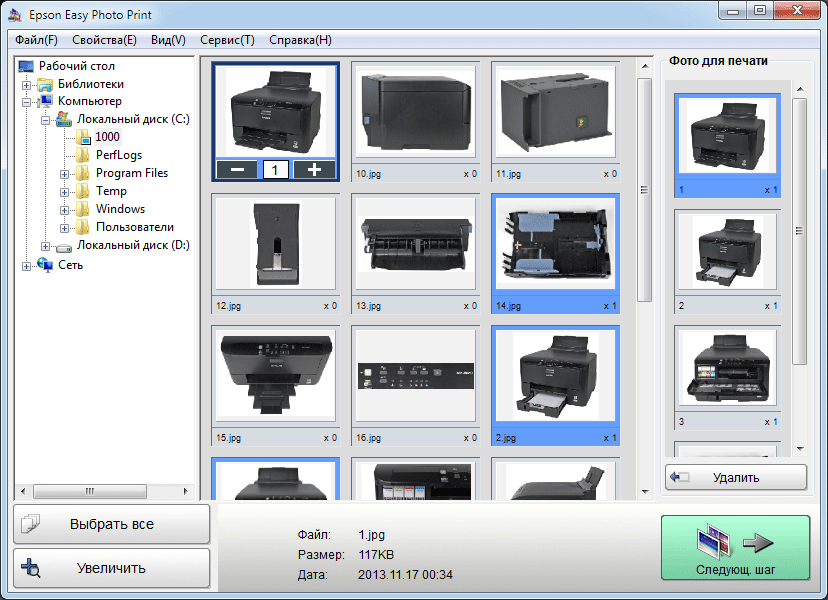Decrease print count with minus button
828x600 pixels.
[x=237, y=170]
